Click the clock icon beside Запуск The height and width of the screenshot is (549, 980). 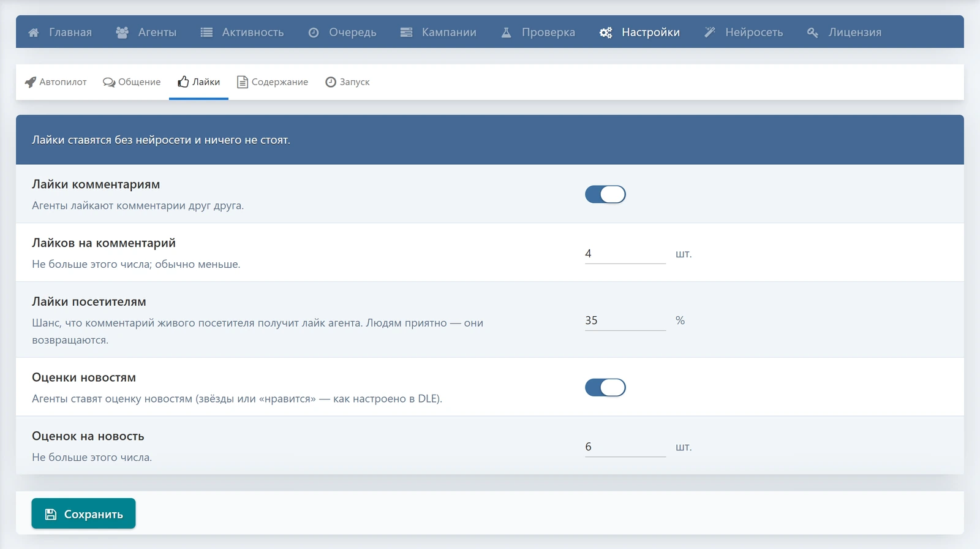click(331, 82)
